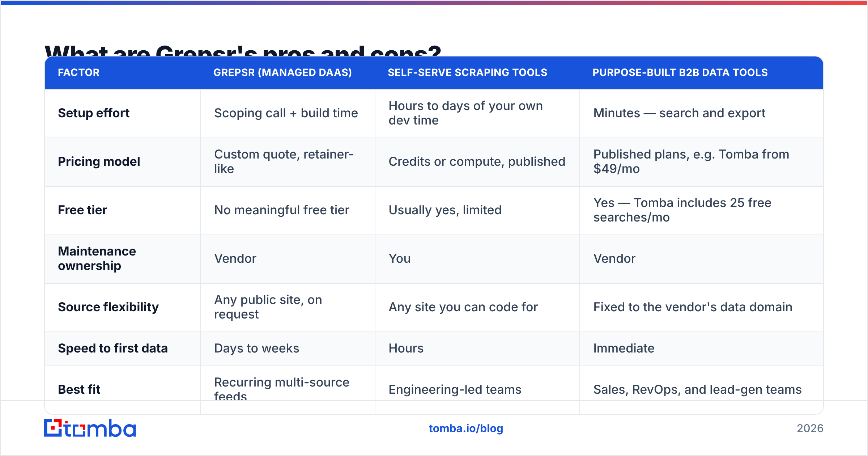Viewport: 868px width, 456px height.
Task: Click 'Hours to days of your own dev time'
Action: pos(466,113)
